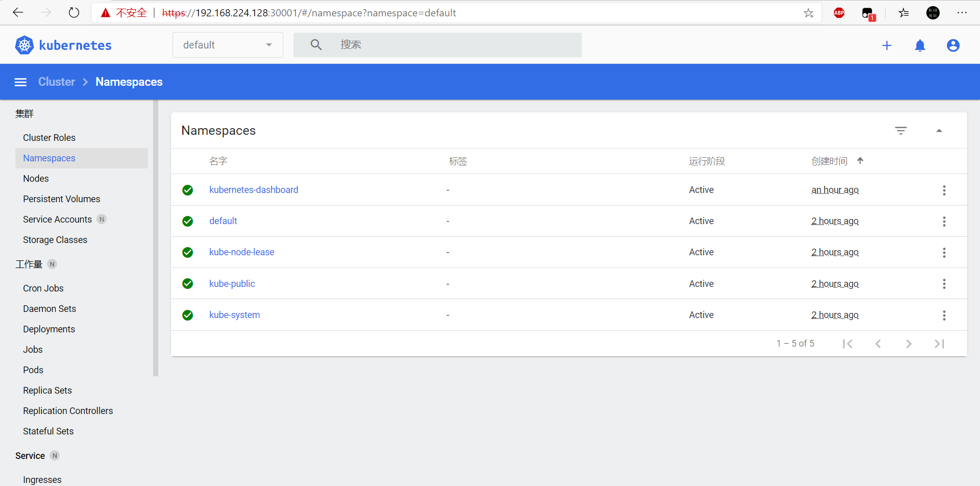Viewport: 980px width, 486px height.
Task: Go to first page of namespaces
Action: click(x=848, y=344)
